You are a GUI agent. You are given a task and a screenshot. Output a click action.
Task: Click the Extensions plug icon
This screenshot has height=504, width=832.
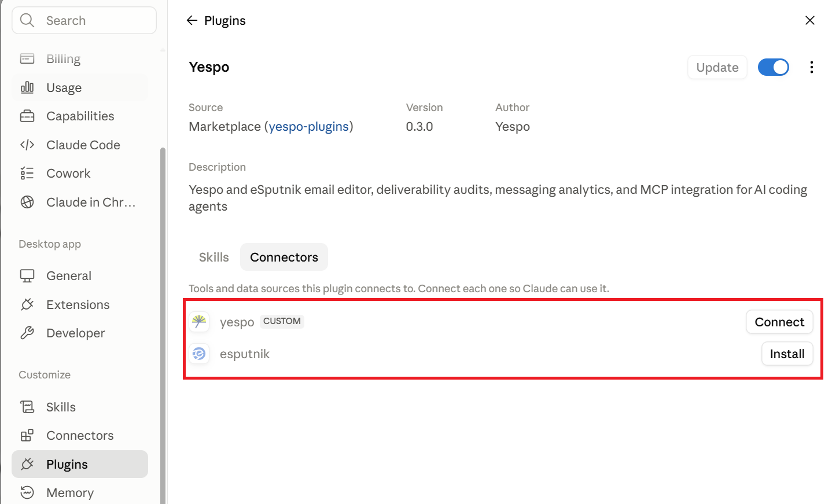[x=27, y=304]
